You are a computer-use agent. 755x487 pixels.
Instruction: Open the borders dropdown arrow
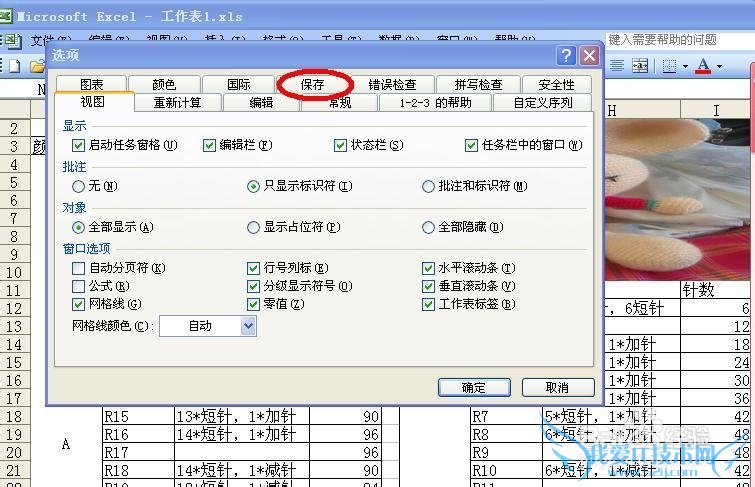(x=685, y=66)
